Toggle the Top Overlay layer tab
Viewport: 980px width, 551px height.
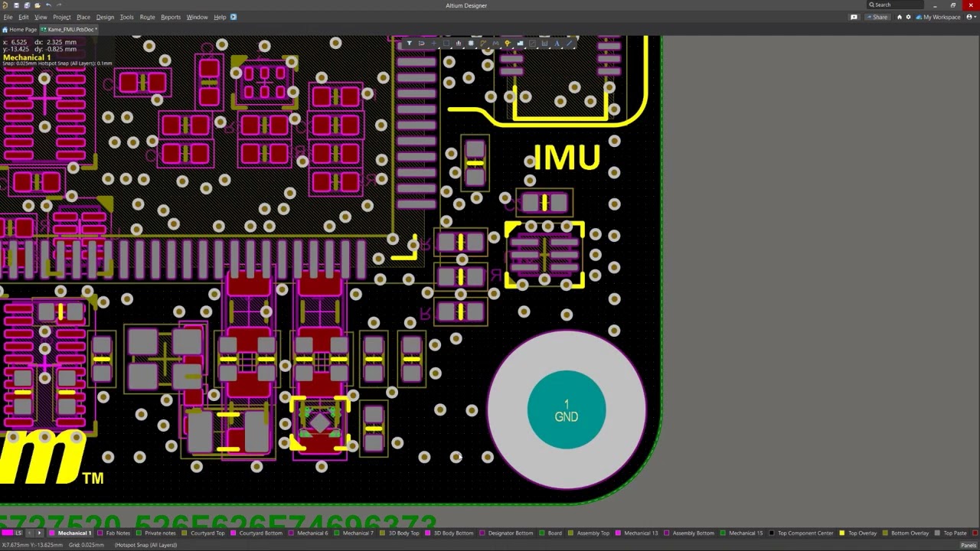coord(862,533)
